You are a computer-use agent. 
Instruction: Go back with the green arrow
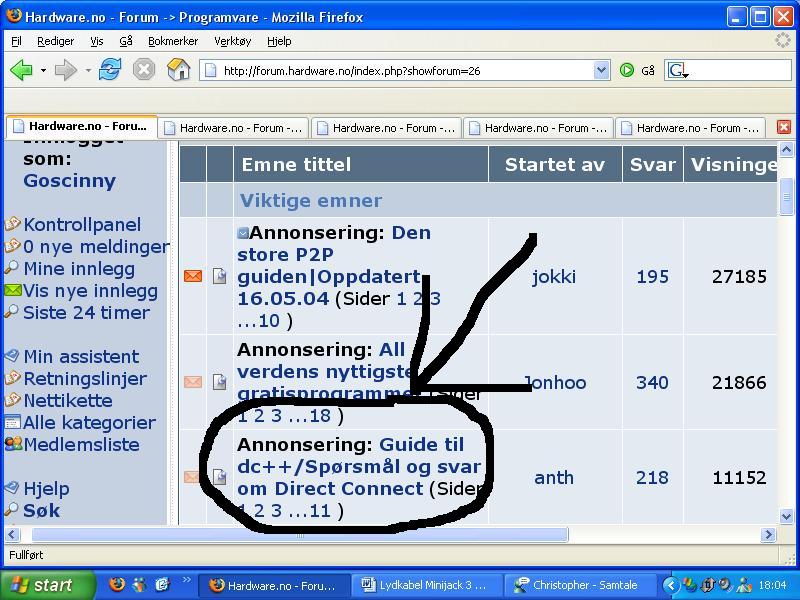point(21,70)
